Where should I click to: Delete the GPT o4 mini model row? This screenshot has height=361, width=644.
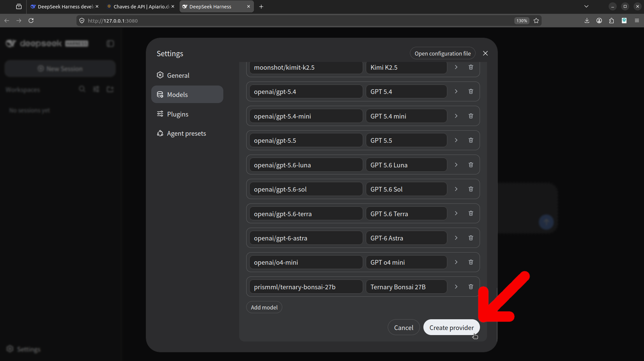coord(471,262)
